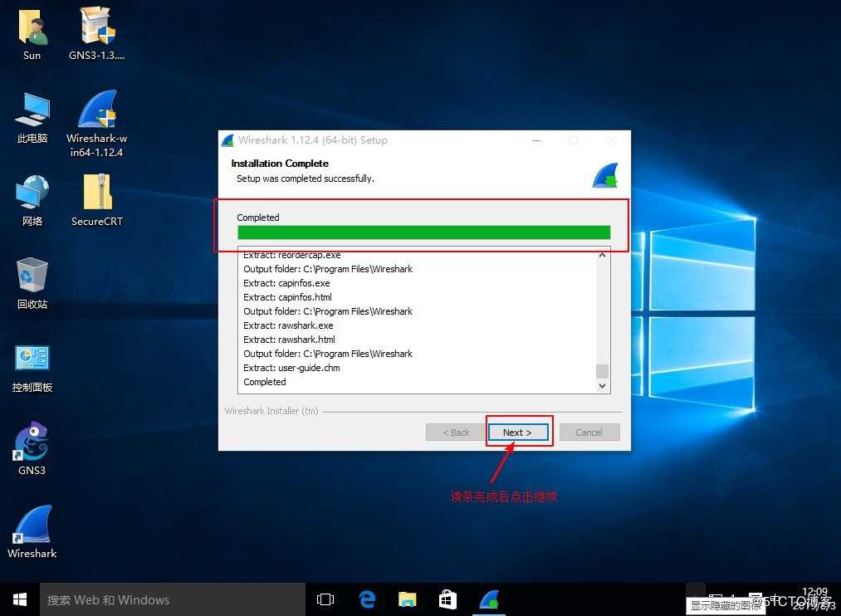841x616 pixels.
Task: Activate Wireshark setup taskbar button
Action: click(x=489, y=599)
